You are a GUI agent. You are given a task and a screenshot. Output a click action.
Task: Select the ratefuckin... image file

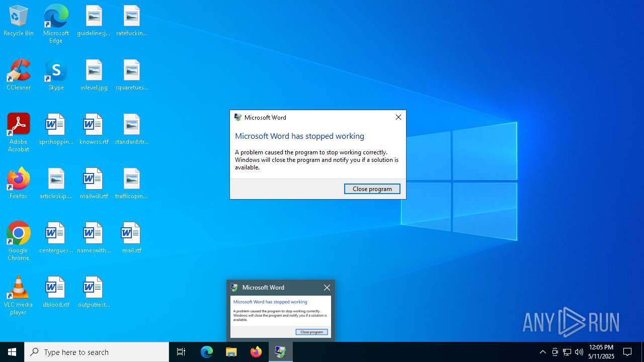(x=131, y=21)
